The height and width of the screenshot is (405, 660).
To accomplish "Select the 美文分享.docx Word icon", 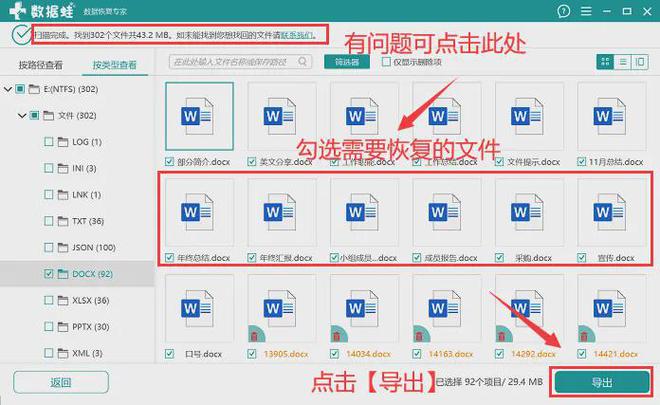I will [279, 116].
